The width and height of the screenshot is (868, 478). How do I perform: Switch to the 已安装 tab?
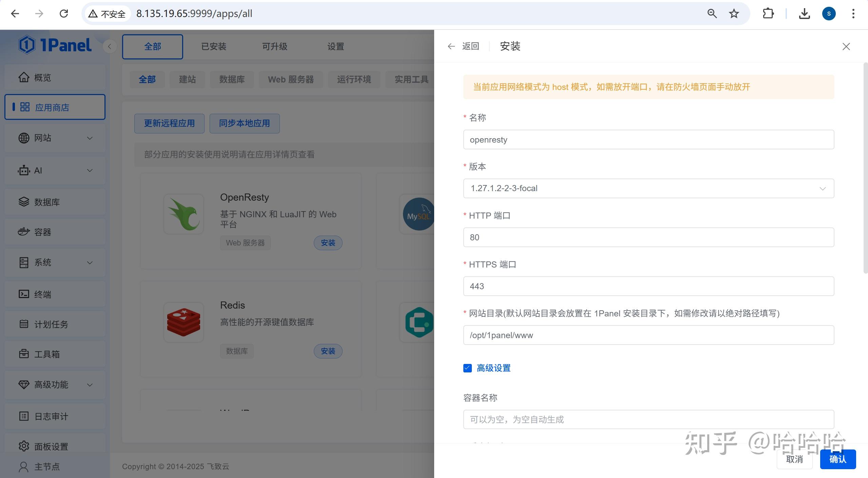(213, 47)
